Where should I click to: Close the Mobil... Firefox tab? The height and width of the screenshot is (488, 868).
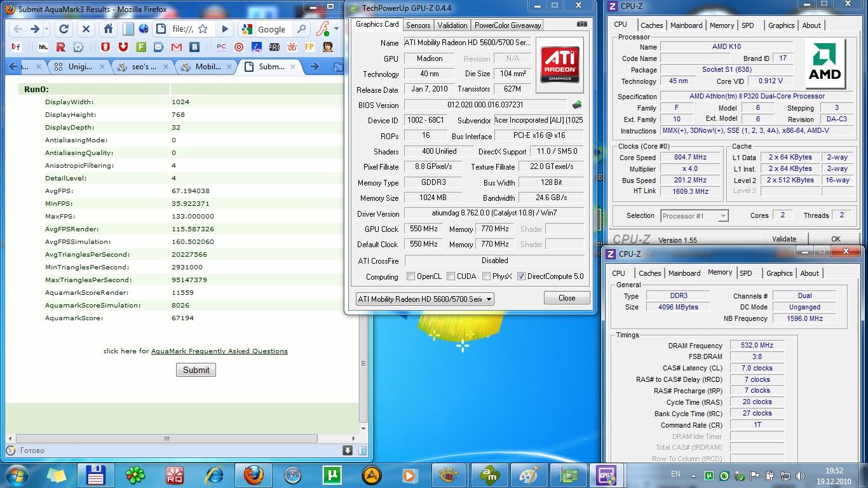(x=230, y=67)
